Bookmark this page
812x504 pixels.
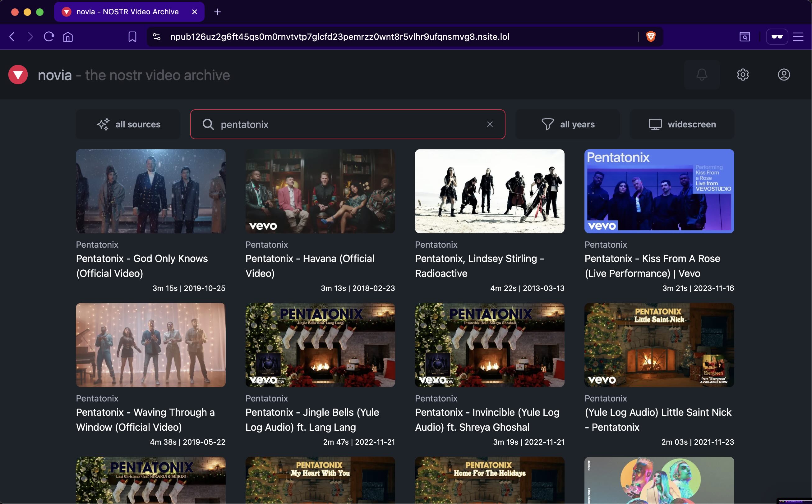click(x=132, y=37)
